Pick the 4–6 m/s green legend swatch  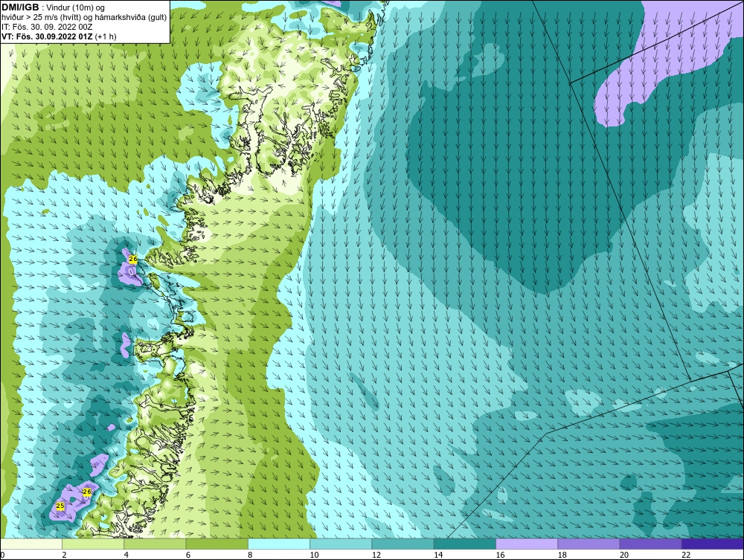(155, 544)
